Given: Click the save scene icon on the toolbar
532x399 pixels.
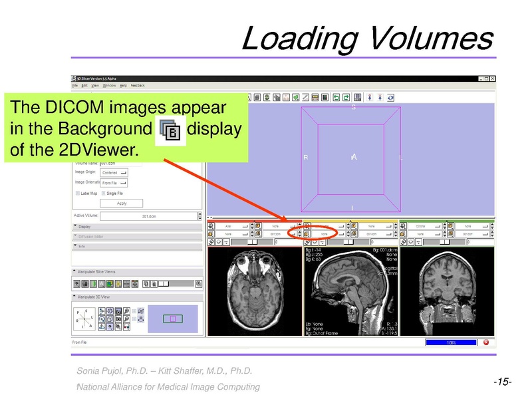Looking at the screenshot, I should coord(356,96).
